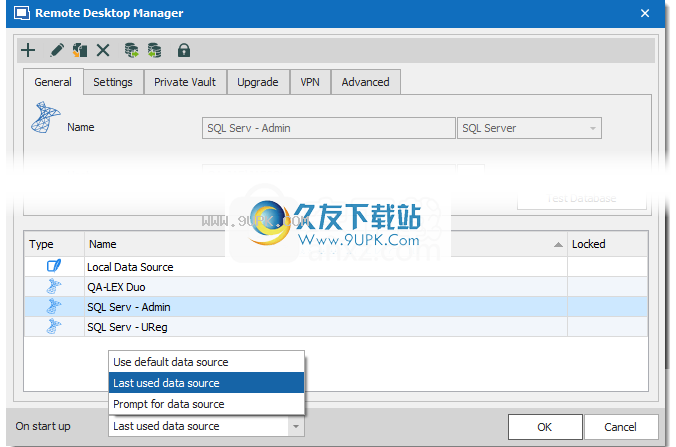Click the SQL Serv - UReg type icon

click(54, 326)
